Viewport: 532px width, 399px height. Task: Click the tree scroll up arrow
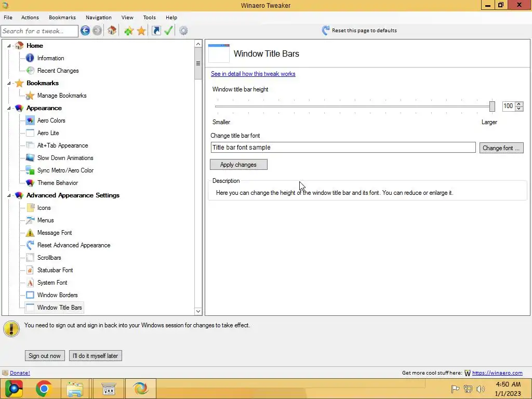coord(198,44)
